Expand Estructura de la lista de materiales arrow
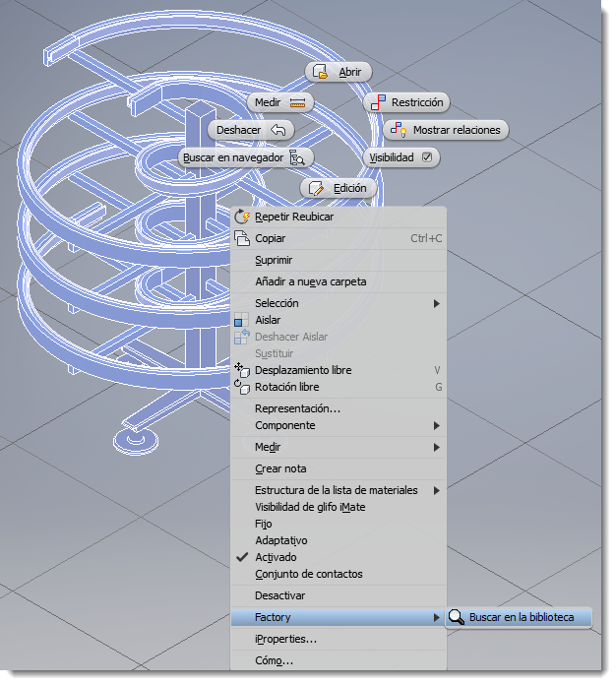This screenshot has height=685, width=616. click(x=437, y=490)
